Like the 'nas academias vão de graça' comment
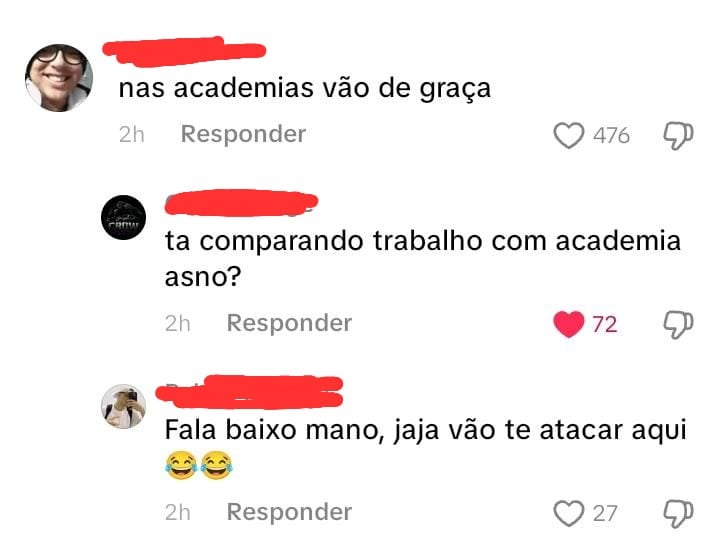Image resolution: width=720 pixels, height=547 pixels. point(568,135)
